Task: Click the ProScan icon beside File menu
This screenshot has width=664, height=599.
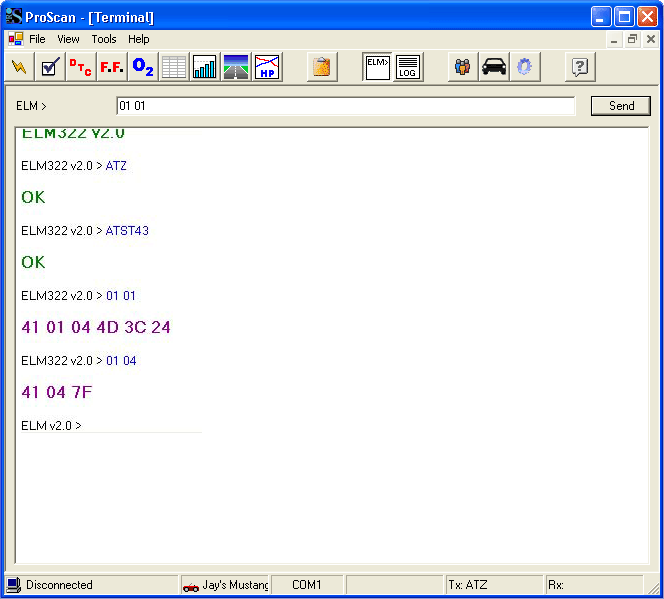Action: [16, 39]
